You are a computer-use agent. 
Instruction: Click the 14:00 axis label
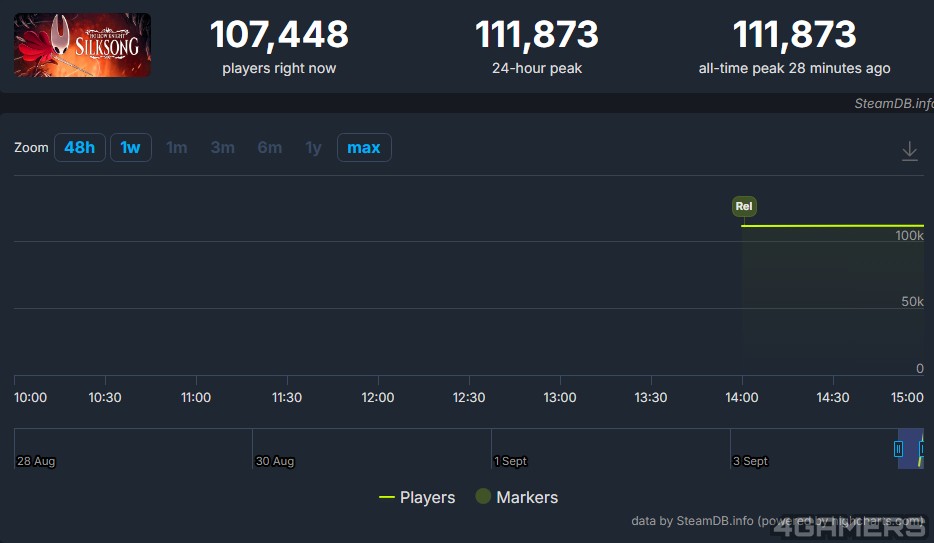pyautogui.click(x=742, y=397)
